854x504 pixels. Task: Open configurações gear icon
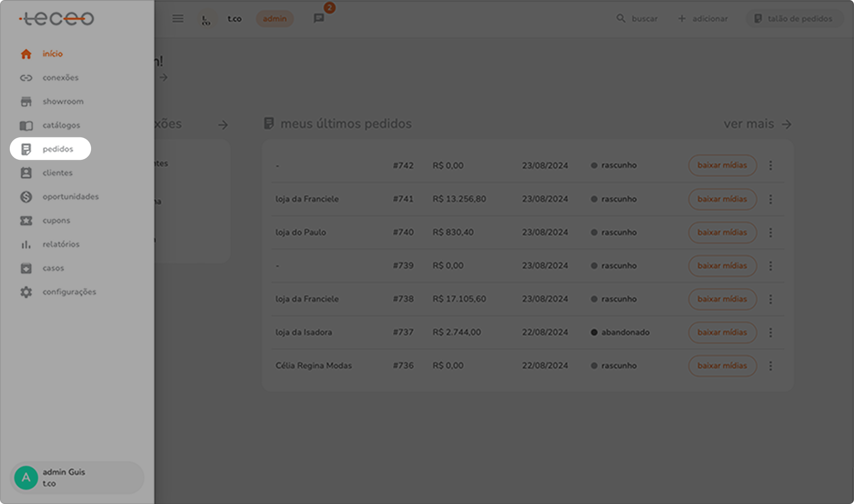click(26, 292)
